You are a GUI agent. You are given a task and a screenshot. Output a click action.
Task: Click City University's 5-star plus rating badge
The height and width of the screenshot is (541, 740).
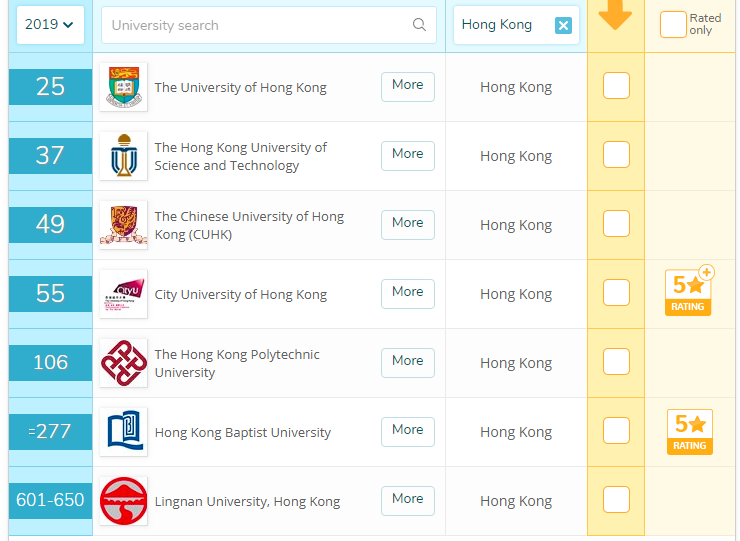(x=689, y=292)
